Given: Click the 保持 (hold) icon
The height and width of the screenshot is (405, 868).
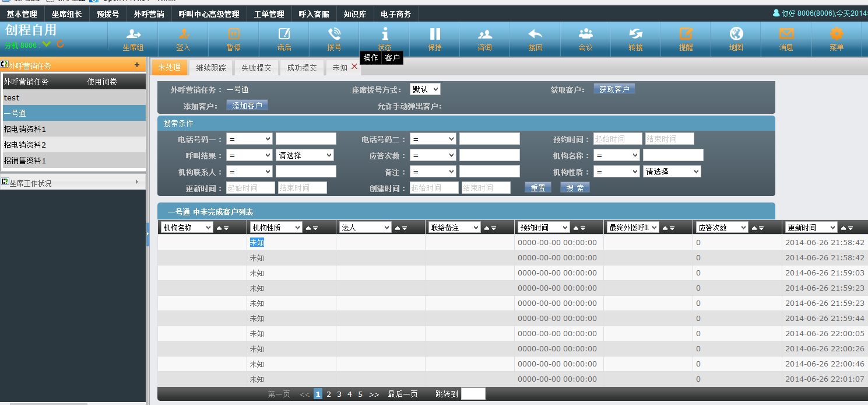Looking at the screenshot, I should pyautogui.click(x=435, y=34).
